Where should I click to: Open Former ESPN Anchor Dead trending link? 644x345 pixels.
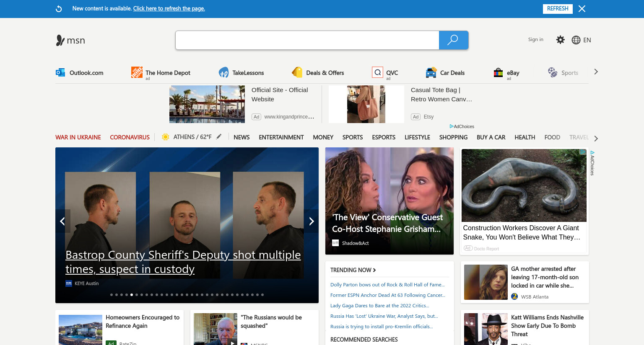[388, 295]
